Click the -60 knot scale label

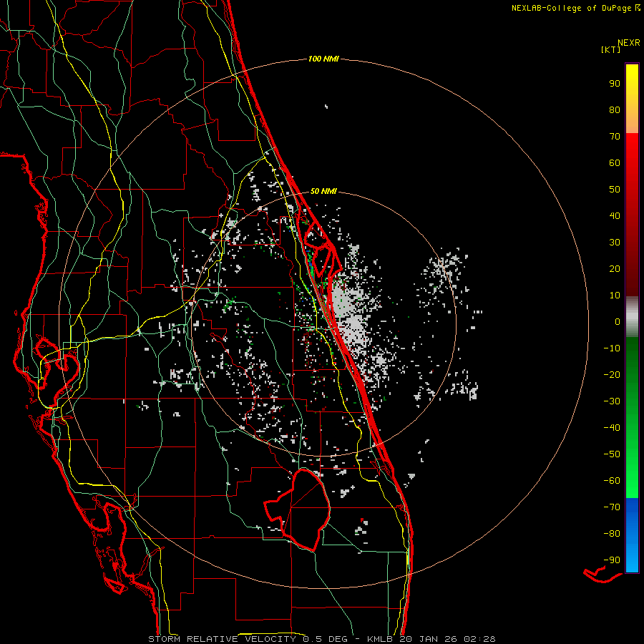[612, 481]
